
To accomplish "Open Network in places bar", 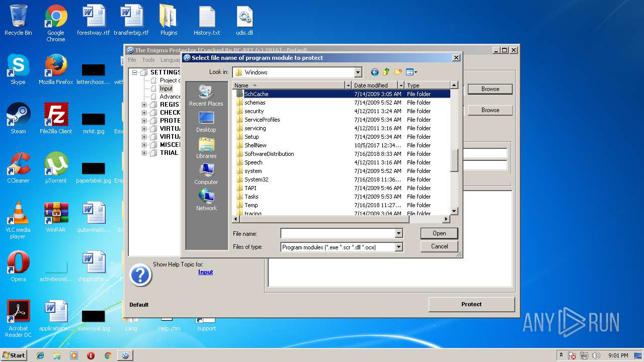I will pyautogui.click(x=206, y=200).
